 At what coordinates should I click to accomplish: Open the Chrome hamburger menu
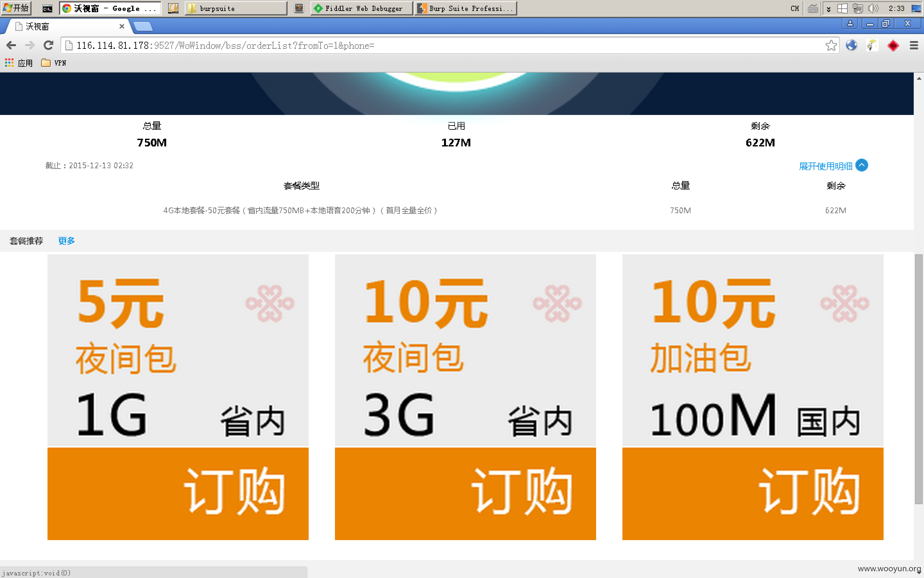[914, 46]
